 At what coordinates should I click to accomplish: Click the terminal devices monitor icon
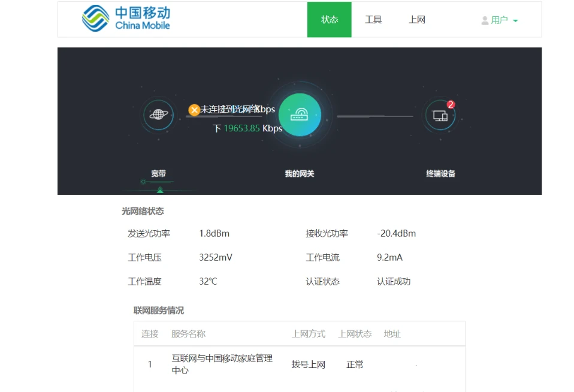(440, 116)
